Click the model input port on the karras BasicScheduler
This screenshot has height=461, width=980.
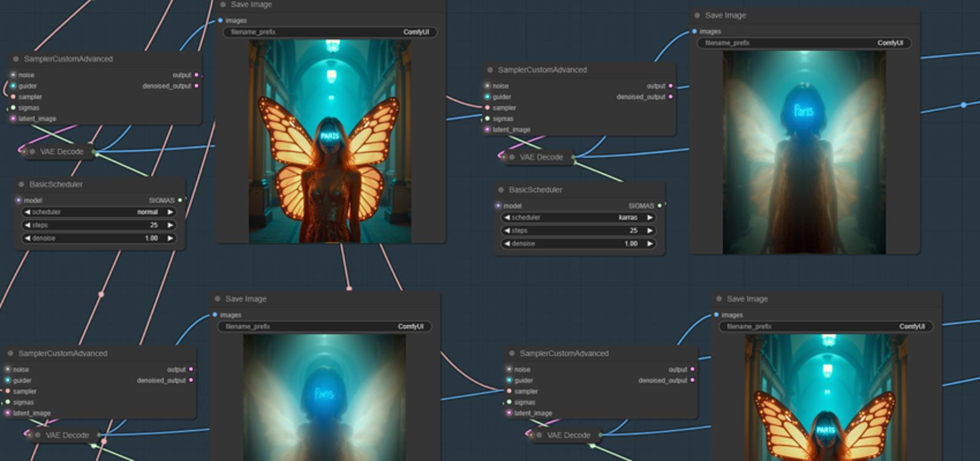click(498, 206)
